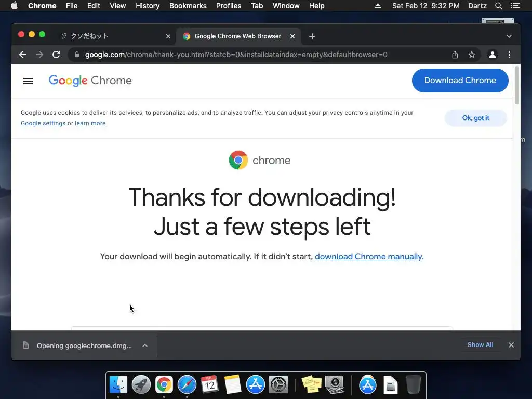The height and width of the screenshot is (399, 532).
Task: Bookmark this page with star icon
Action: (x=472, y=55)
